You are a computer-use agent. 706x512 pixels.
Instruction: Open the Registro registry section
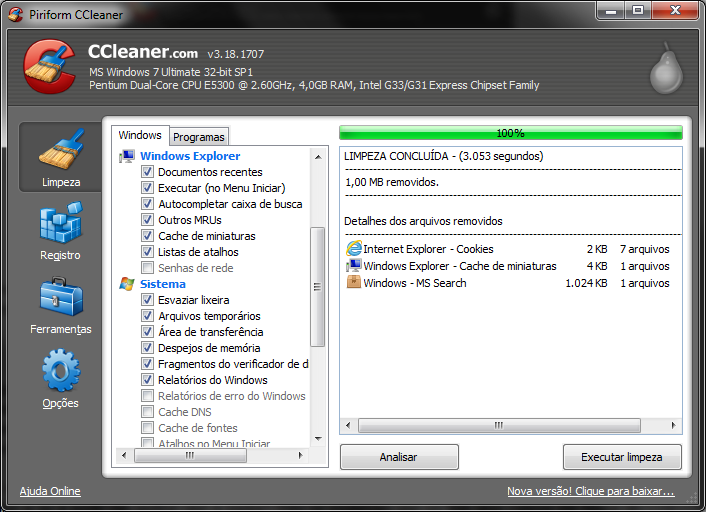pyautogui.click(x=61, y=231)
